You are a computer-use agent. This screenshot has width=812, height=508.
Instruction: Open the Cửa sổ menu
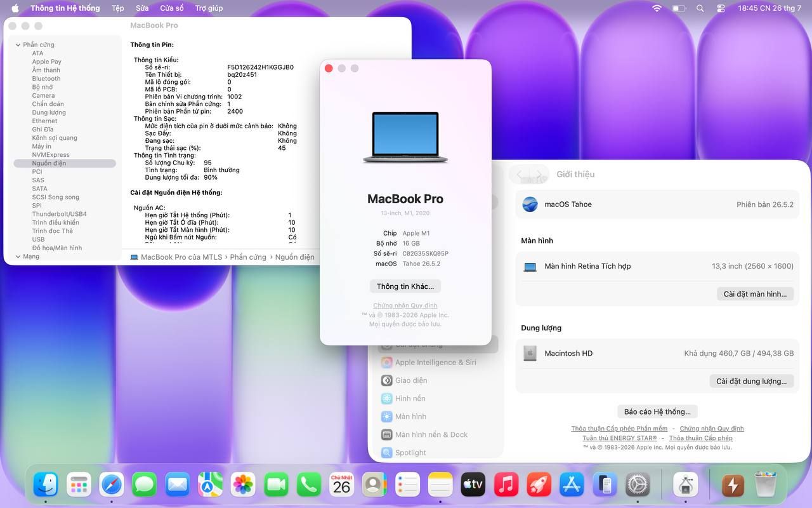pyautogui.click(x=172, y=8)
